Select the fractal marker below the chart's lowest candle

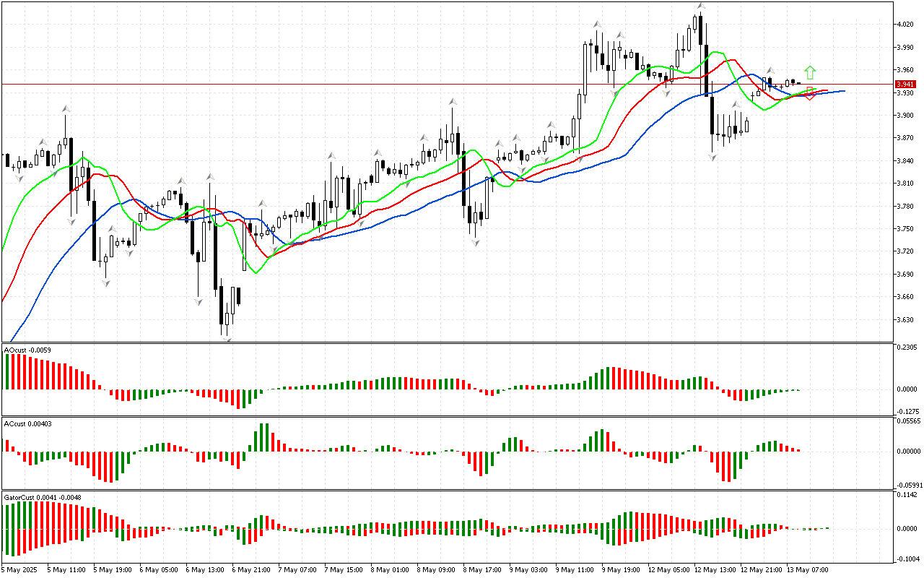[x=227, y=339]
